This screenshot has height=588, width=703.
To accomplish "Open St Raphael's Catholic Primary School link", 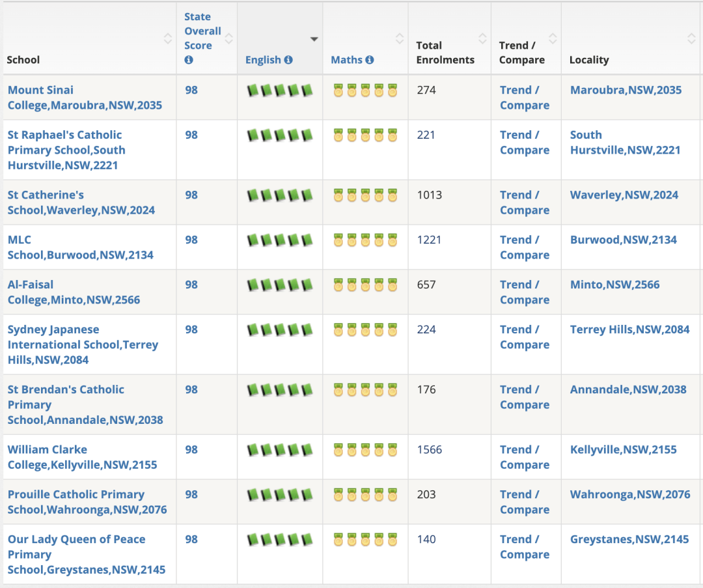I will (66, 150).
